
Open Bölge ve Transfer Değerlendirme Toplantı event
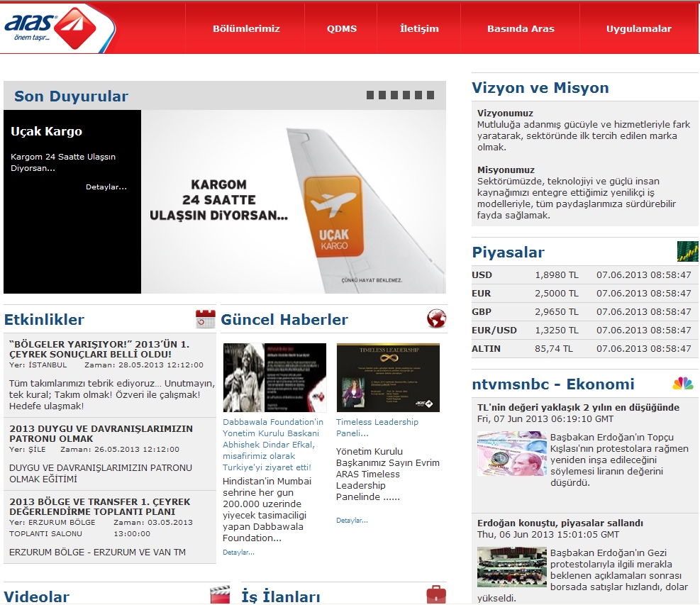point(99,507)
